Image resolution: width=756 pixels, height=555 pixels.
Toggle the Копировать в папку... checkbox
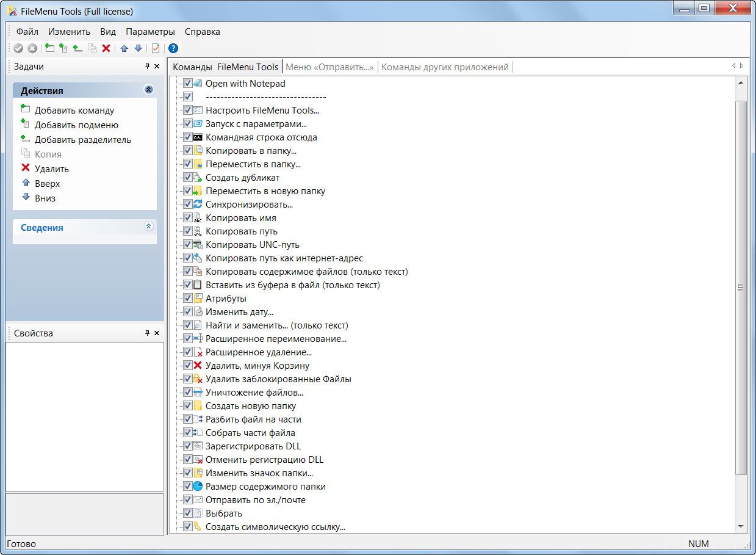click(x=188, y=151)
